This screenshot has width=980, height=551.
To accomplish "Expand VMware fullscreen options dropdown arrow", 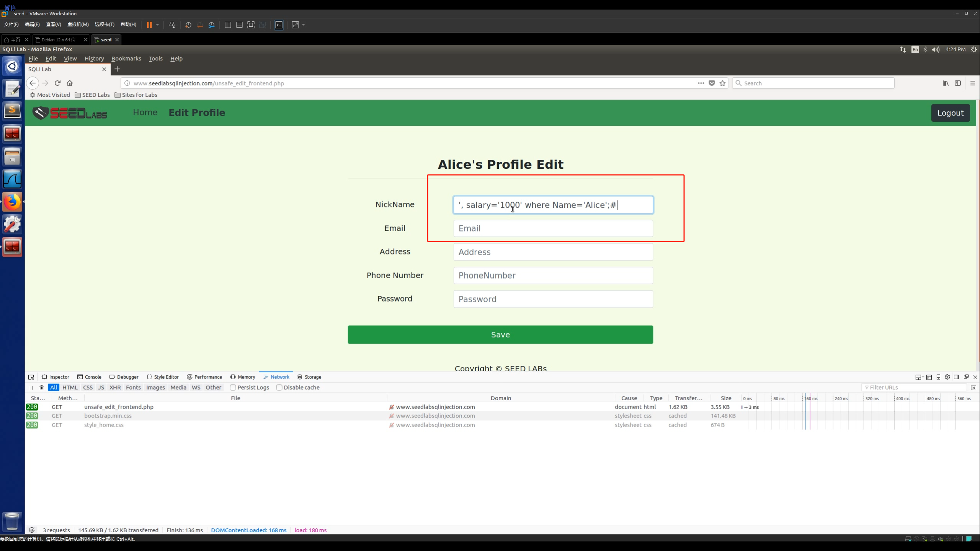I will (304, 25).
